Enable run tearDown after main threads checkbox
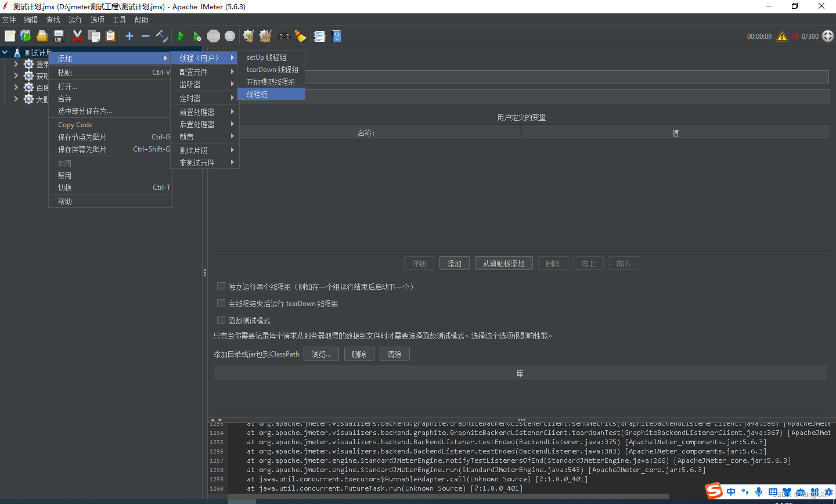Screen dimensions: 836x504 [221, 303]
